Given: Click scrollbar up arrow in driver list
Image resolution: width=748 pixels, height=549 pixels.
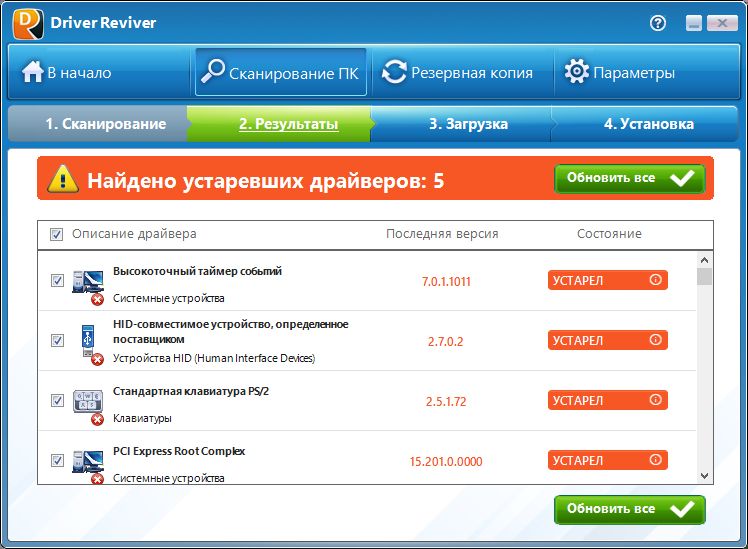Looking at the screenshot, I should click(704, 260).
